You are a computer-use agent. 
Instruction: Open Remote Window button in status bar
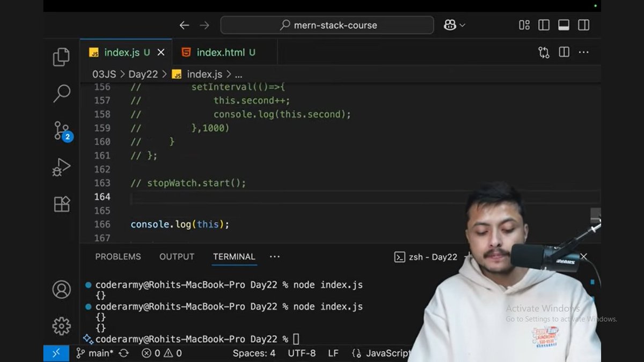[56, 353]
